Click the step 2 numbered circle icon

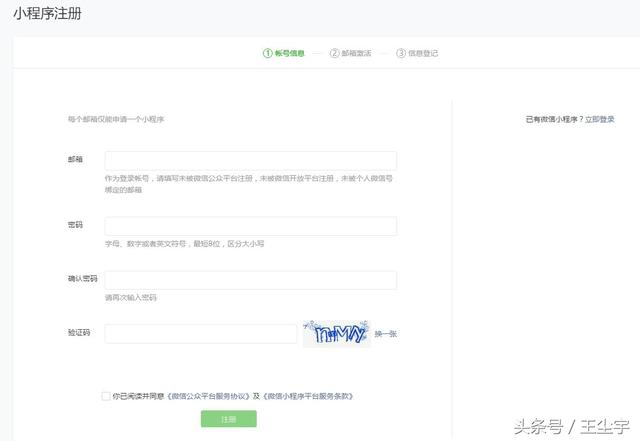tap(334, 53)
